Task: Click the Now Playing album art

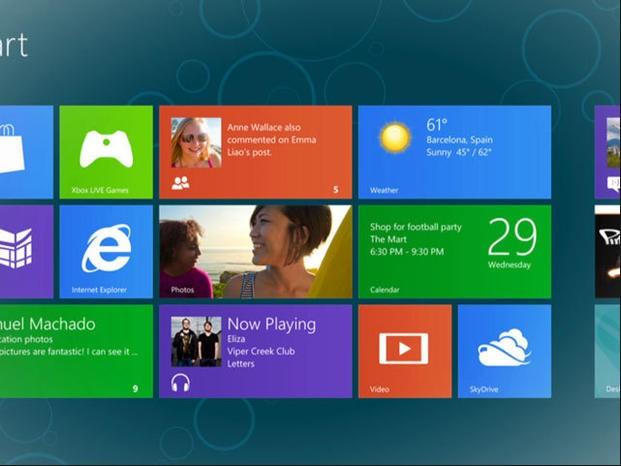Action: click(x=196, y=341)
